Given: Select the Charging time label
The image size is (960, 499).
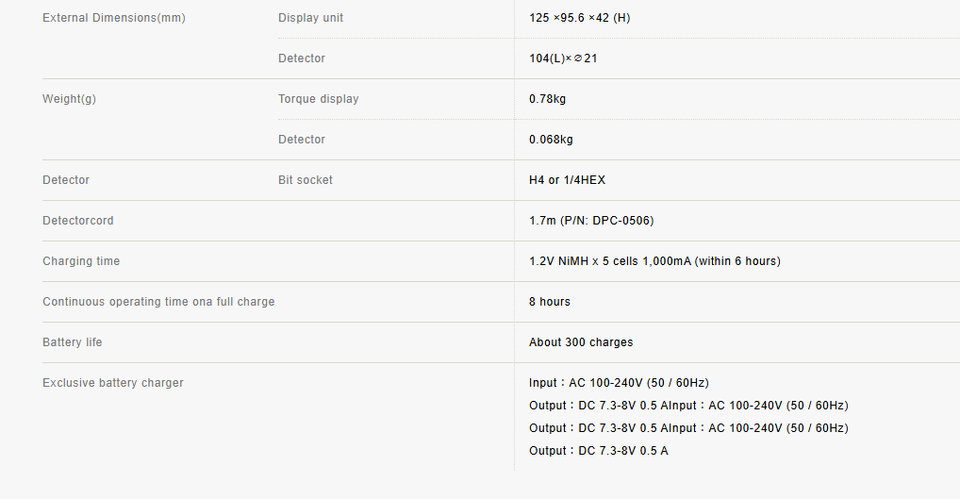Looking at the screenshot, I should pos(81,261).
